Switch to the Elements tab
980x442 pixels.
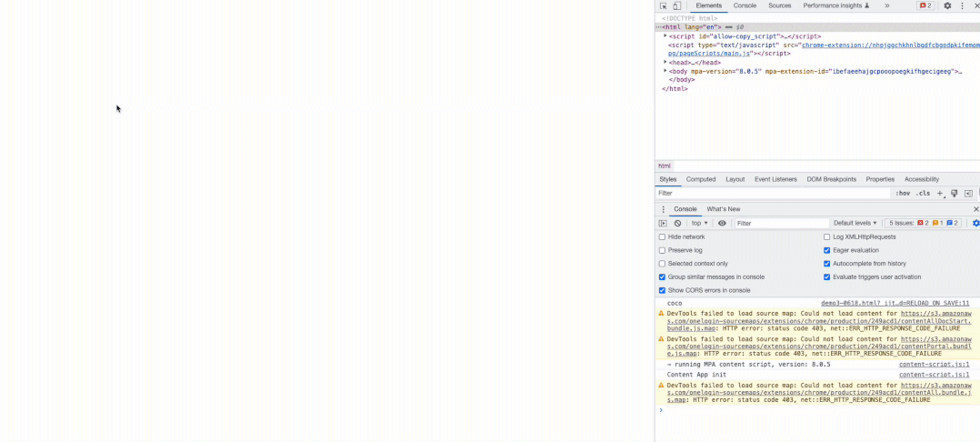709,5
